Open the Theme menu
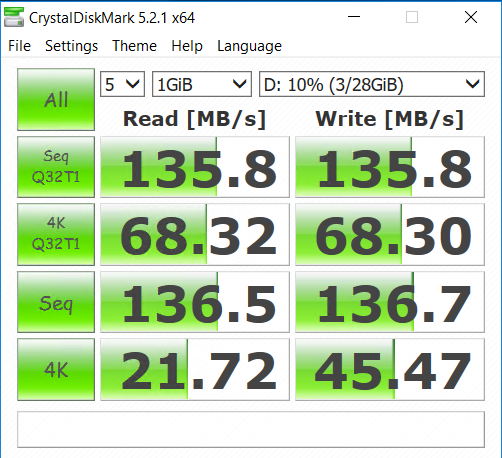Screen dimensions: 502x458 (134, 46)
